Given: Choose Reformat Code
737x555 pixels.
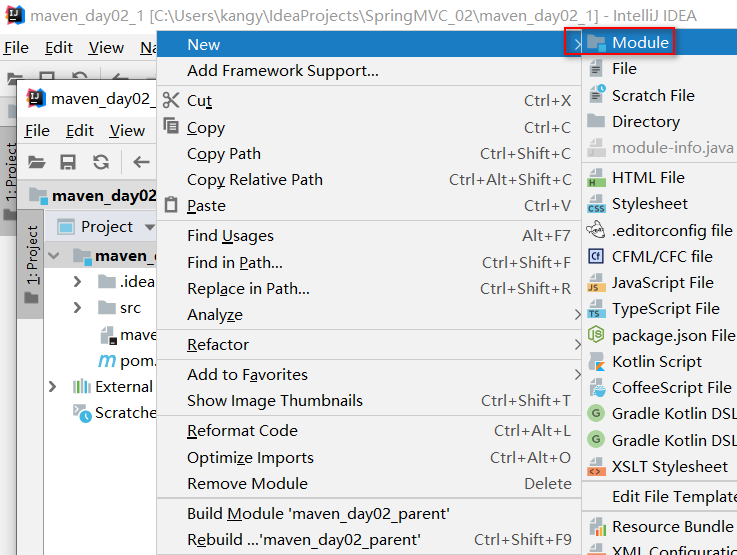Looking at the screenshot, I should 369,430.
